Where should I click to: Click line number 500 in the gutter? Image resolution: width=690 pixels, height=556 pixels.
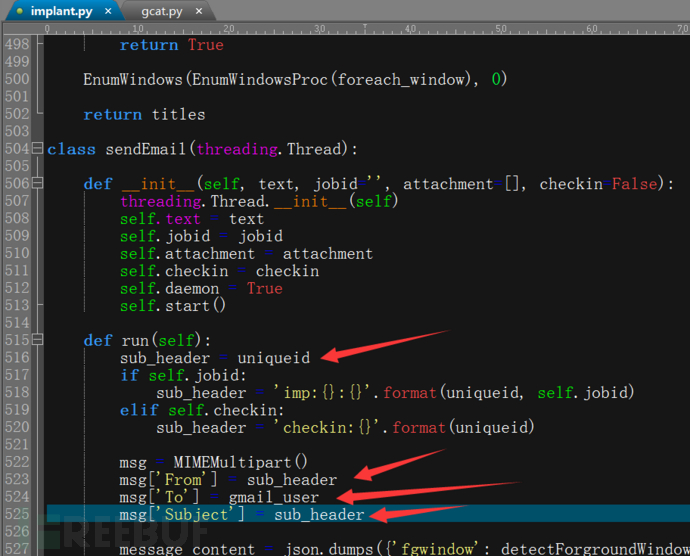(17, 79)
